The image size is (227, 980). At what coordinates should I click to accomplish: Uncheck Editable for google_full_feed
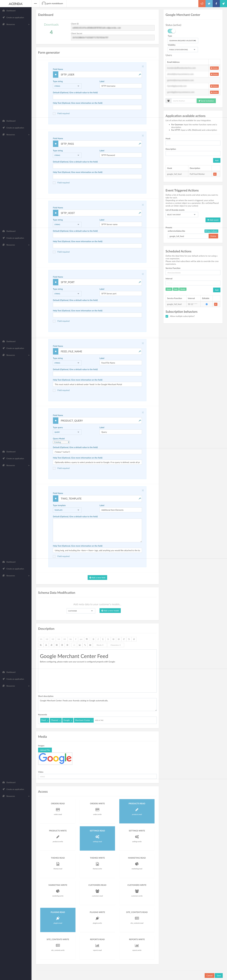click(207, 304)
